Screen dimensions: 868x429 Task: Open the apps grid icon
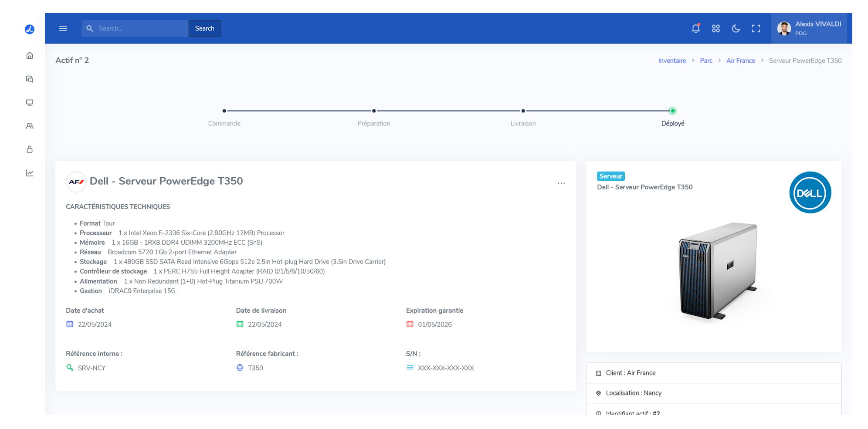[716, 28]
